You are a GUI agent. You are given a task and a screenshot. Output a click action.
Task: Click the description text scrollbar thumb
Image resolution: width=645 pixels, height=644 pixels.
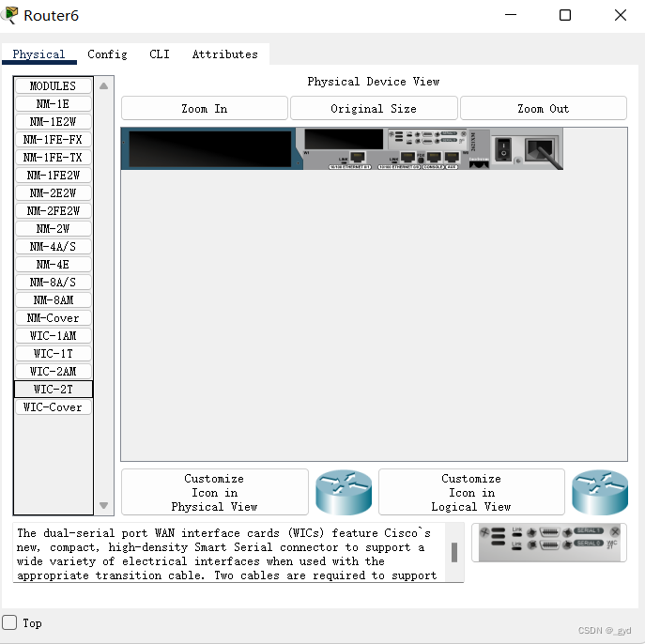point(454,552)
